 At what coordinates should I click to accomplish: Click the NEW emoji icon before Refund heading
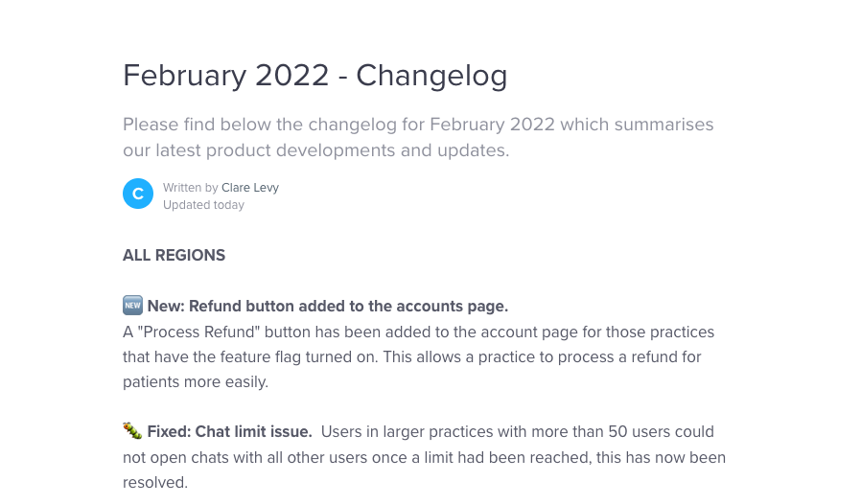tap(132, 306)
